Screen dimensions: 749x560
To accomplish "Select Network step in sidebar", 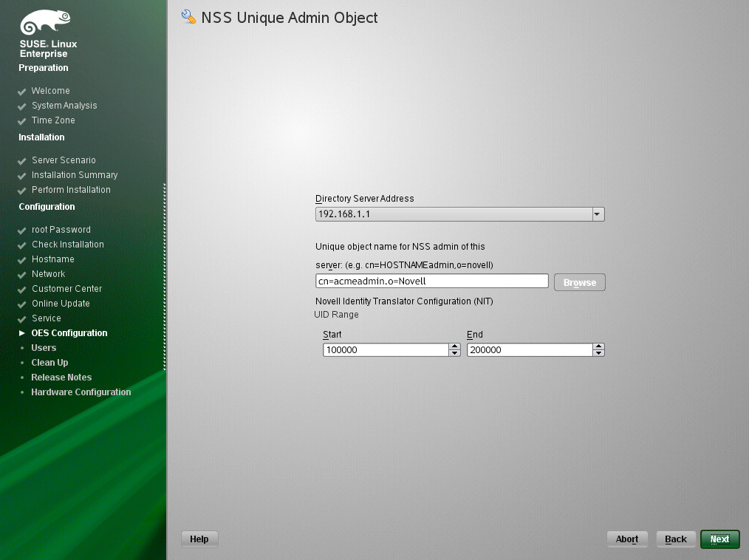I will 49,274.
